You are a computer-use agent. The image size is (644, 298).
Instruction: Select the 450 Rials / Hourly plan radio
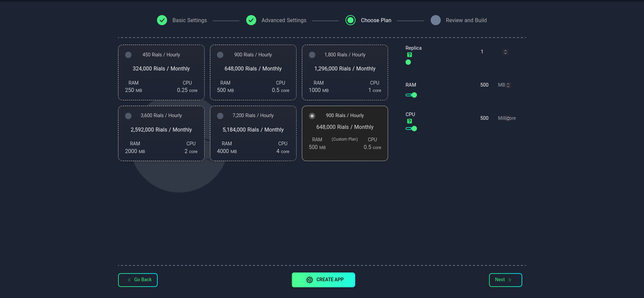(x=128, y=55)
